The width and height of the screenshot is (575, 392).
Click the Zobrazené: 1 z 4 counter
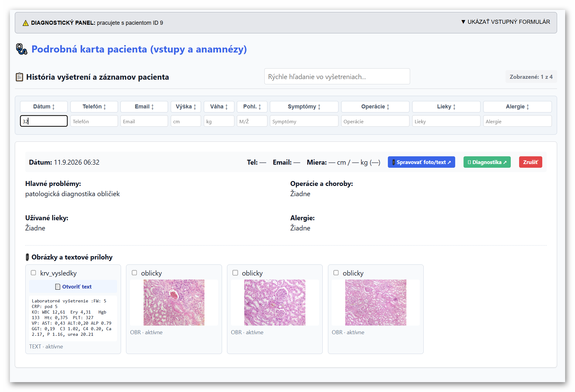click(531, 77)
